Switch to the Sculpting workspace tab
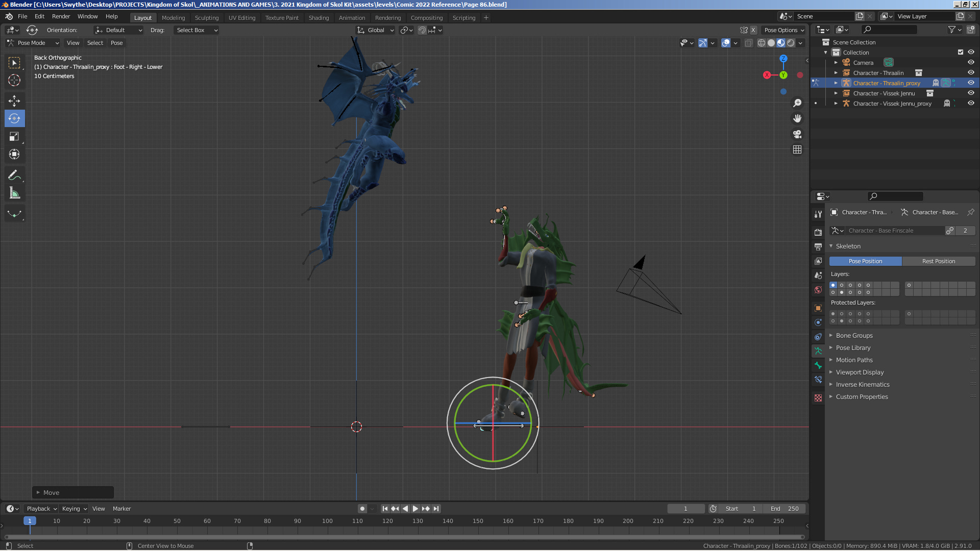Image resolution: width=980 pixels, height=551 pixels. click(x=206, y=18)
